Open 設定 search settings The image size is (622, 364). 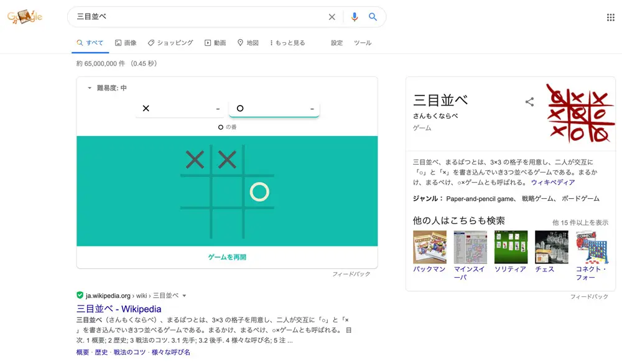(337, 43)
